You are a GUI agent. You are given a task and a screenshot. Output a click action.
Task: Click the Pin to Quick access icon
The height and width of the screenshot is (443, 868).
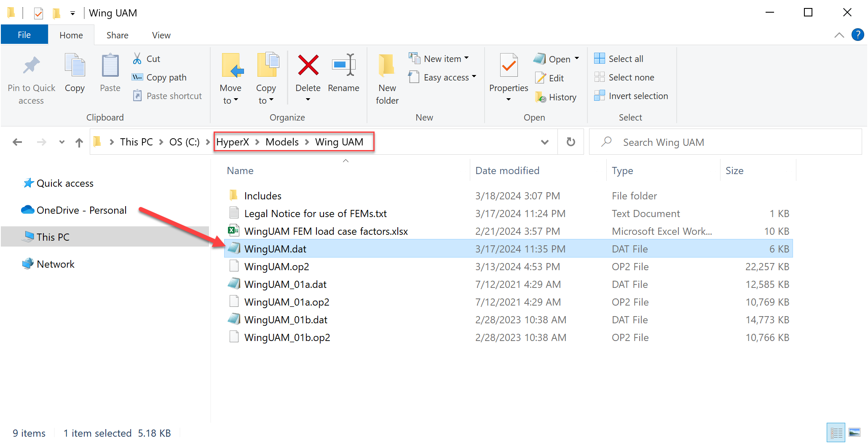click(31, 66)
